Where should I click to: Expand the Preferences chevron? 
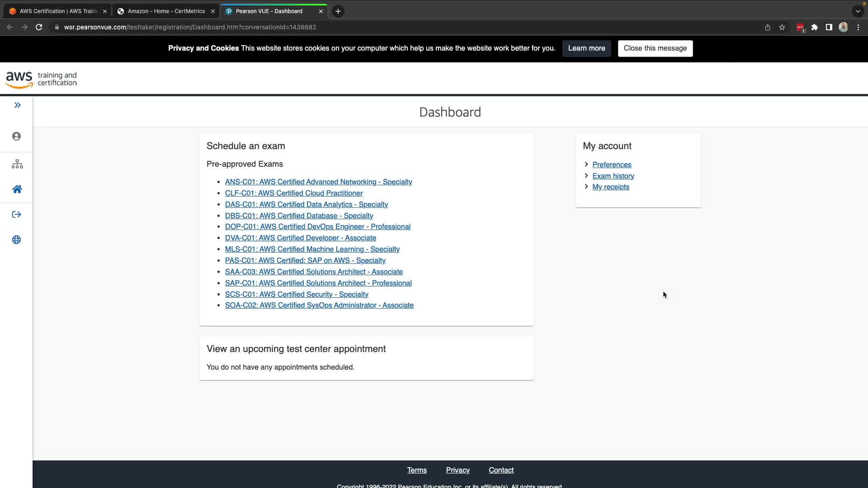[x=586, y=164]
